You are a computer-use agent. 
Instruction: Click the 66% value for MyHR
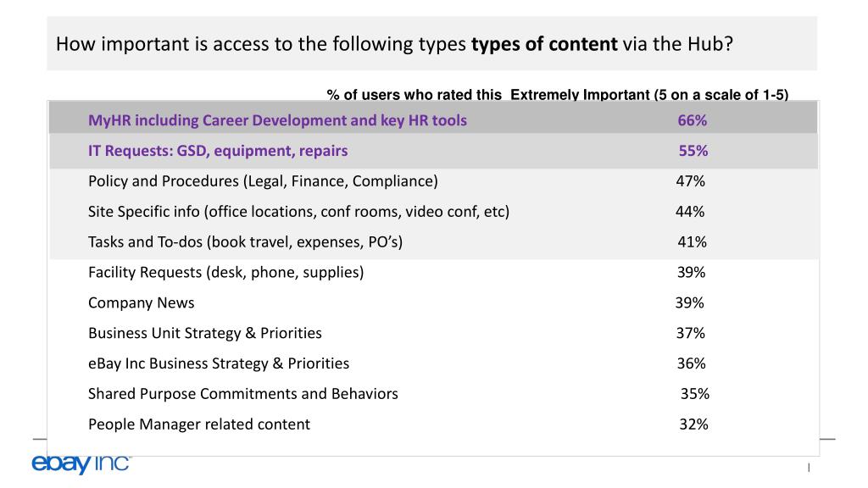point(692,120)
